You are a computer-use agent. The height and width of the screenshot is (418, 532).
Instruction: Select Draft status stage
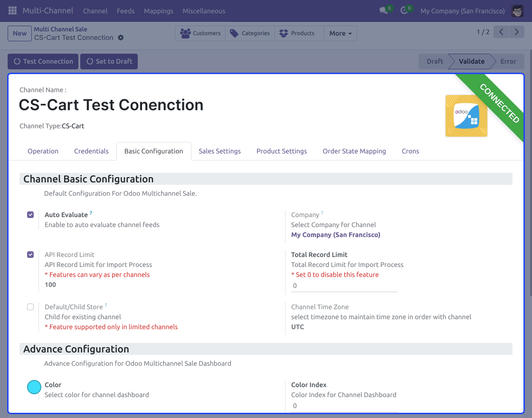coord(435,61)
